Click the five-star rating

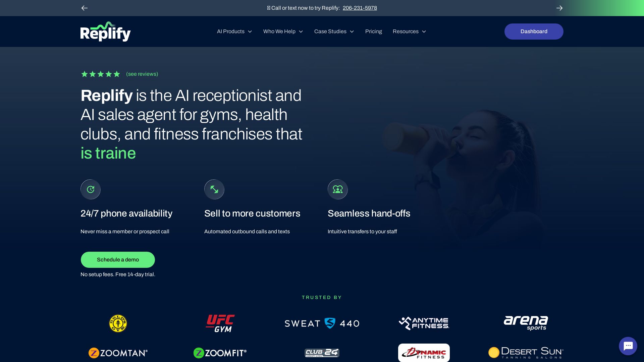101,74
